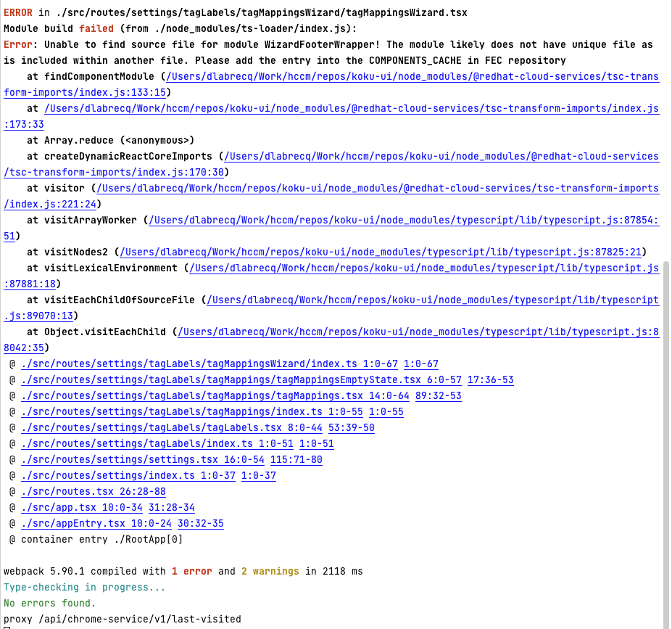The image size is (672, 629).
Task: Click the red 'ERROR' word in first line
Action: [x=18, y=13]
